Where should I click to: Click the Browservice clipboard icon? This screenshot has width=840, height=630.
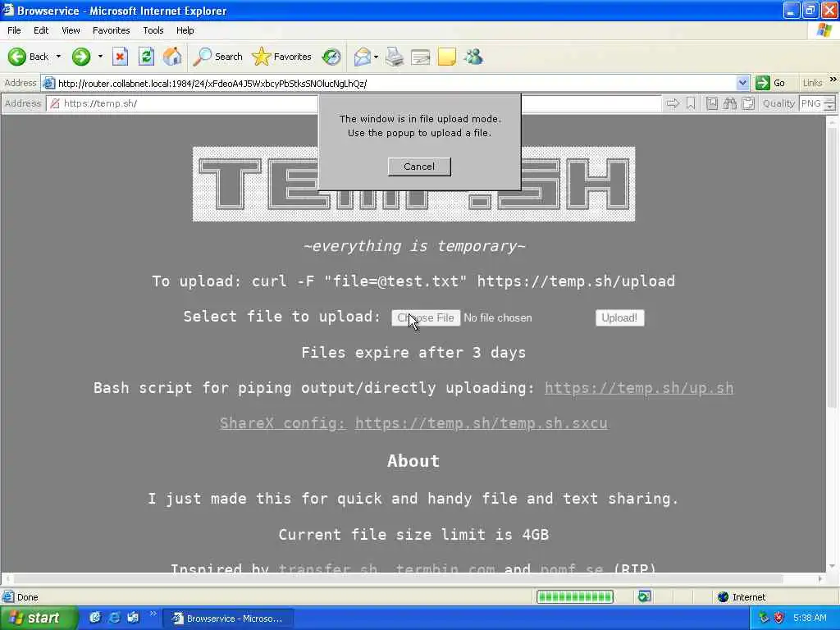tap(748, 103)
